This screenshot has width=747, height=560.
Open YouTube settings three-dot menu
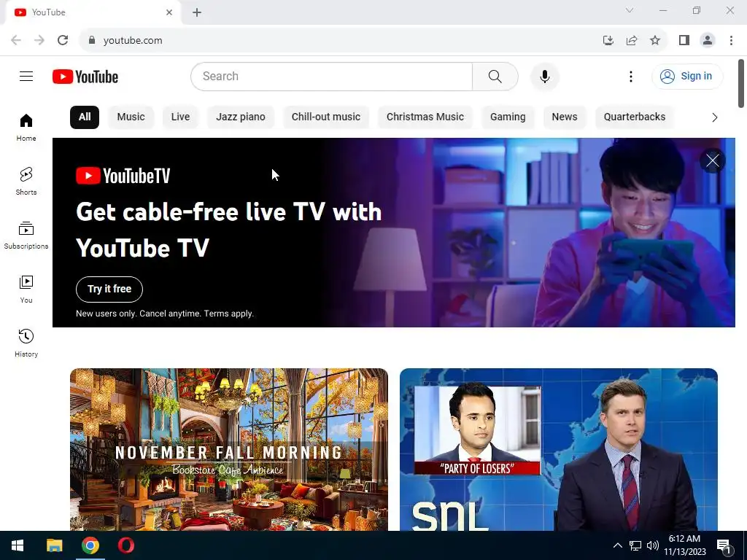(x=631, y=76)
